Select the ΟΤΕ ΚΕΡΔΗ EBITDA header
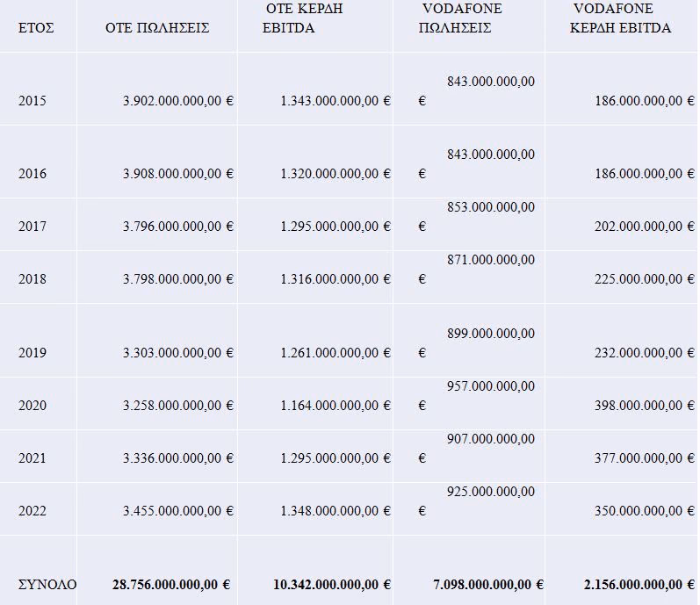This screenshot has height=605, width=700. pos(303,18)
